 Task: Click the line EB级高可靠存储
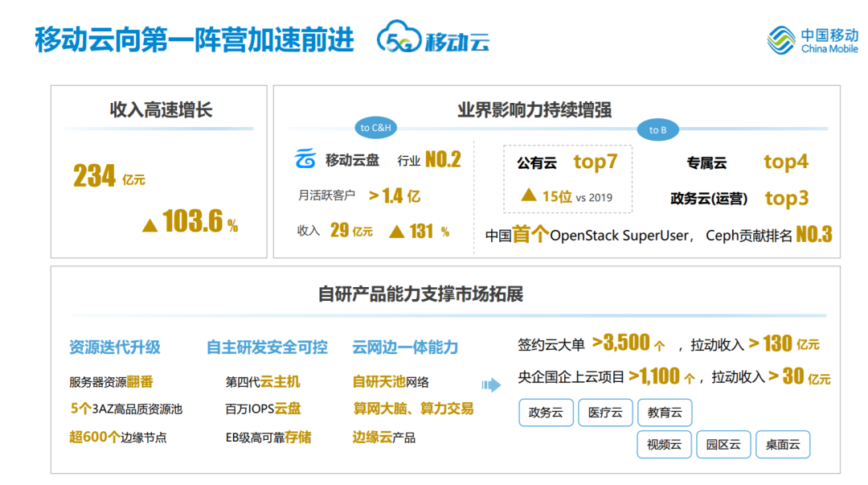[x=268, y=438]
